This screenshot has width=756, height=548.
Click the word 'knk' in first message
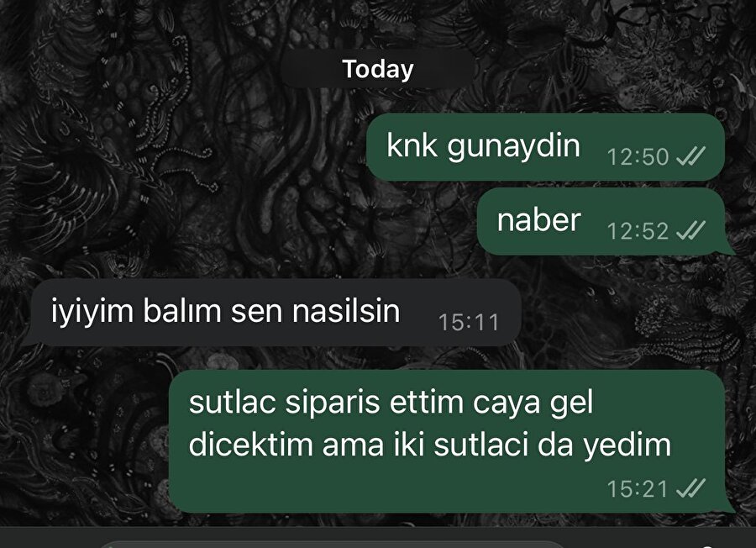tap(412, 145)
